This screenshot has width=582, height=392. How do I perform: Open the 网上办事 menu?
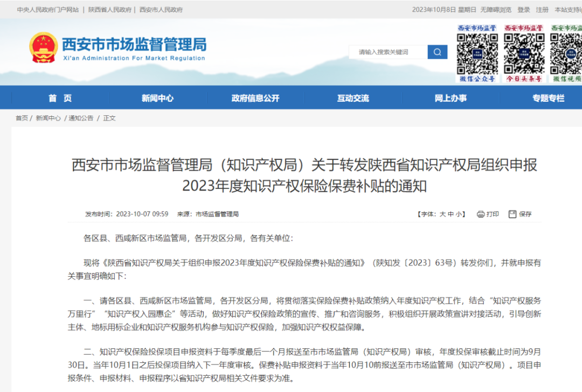coord(451,97)
